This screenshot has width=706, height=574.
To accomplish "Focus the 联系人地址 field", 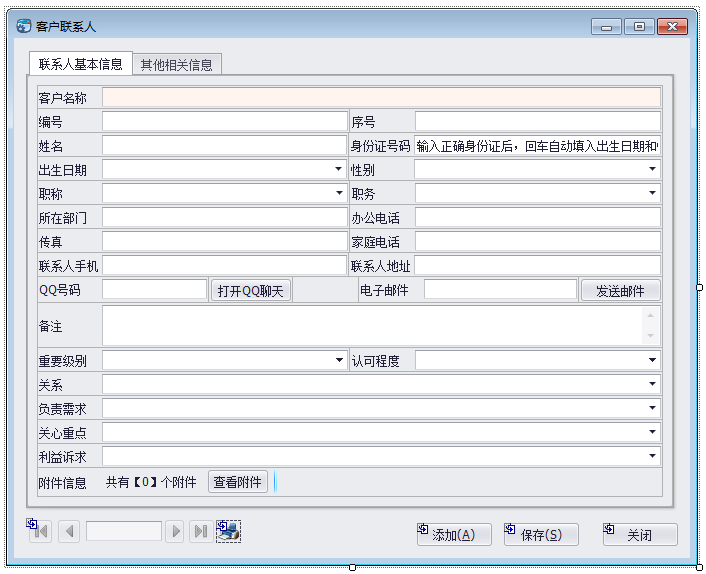I will click(538, 266).
